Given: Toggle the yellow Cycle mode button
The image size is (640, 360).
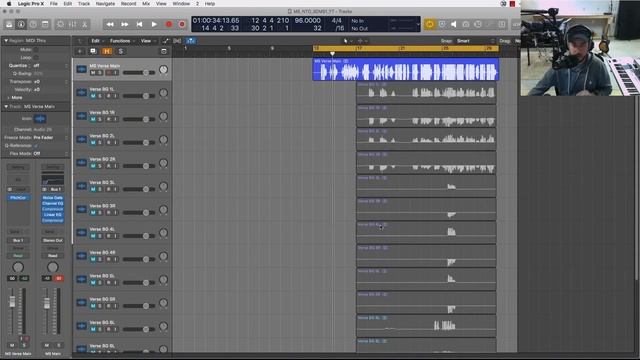Looking at the screenshot, I should click(430, 24).
